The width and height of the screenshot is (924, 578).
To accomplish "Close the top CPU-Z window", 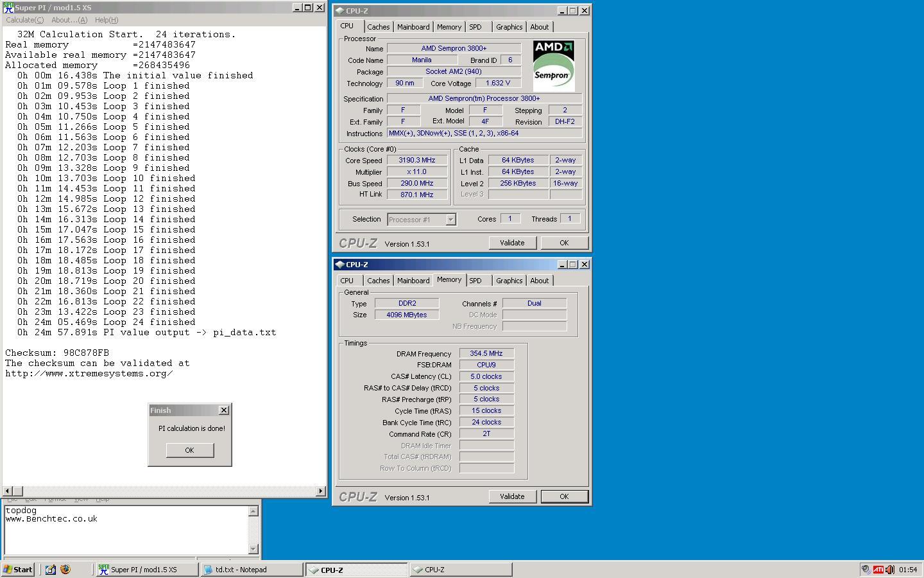I will tap(585, 11).
